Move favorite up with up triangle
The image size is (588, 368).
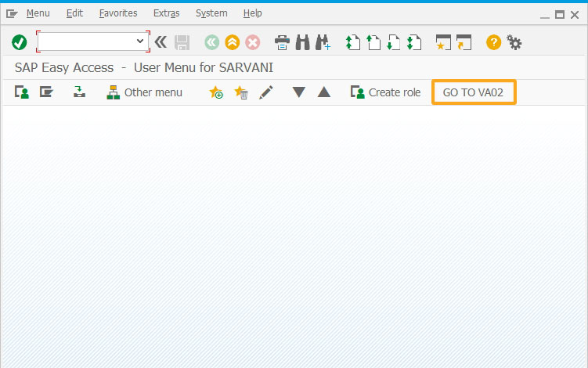324,92
